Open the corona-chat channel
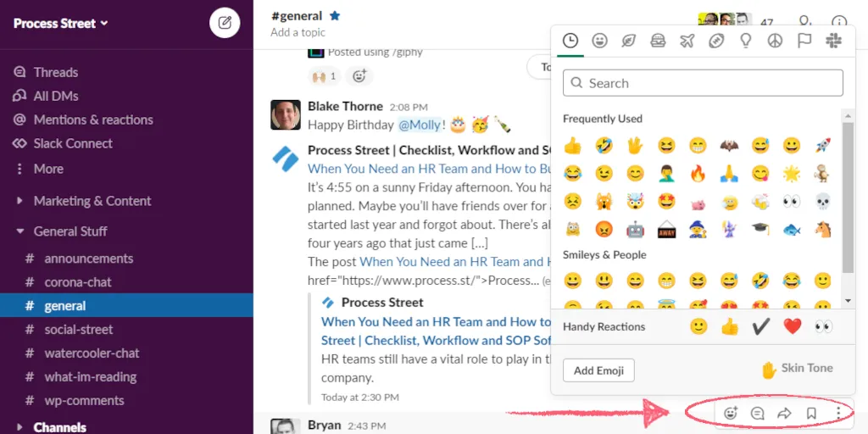Viewport: 868px width, 434px height. coord(78,282)
